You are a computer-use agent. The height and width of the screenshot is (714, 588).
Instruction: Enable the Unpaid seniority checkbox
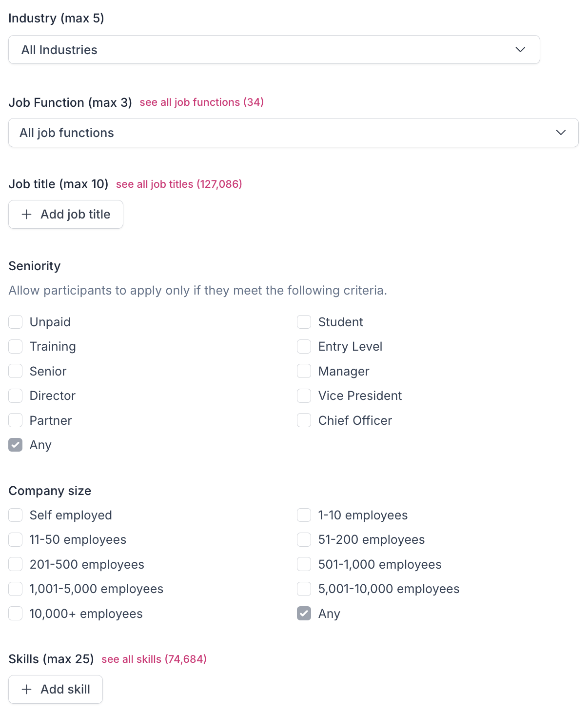16,322
